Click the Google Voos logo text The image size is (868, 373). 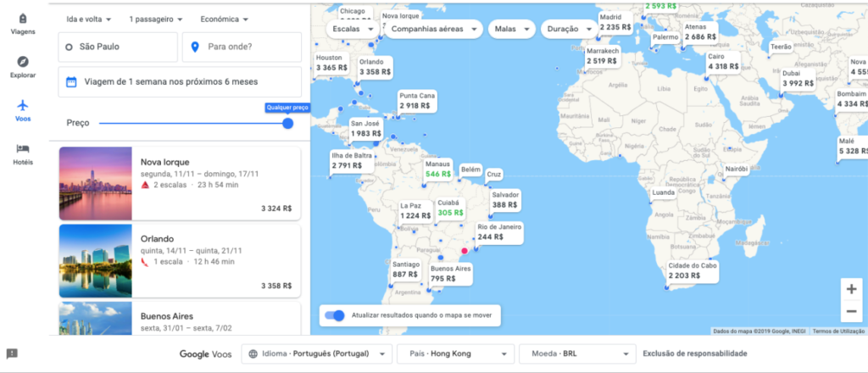tap(206, 354)
